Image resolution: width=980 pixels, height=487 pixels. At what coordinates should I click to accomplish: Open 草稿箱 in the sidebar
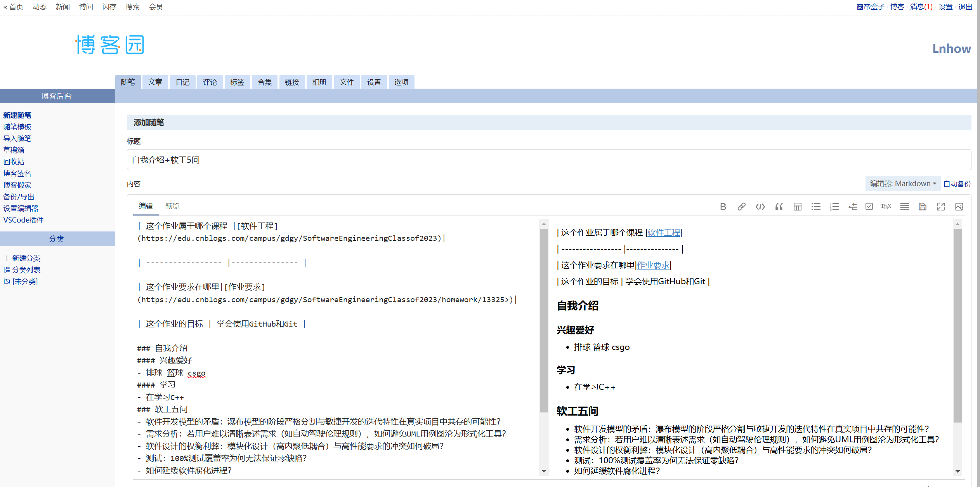(x=14, y=150)
